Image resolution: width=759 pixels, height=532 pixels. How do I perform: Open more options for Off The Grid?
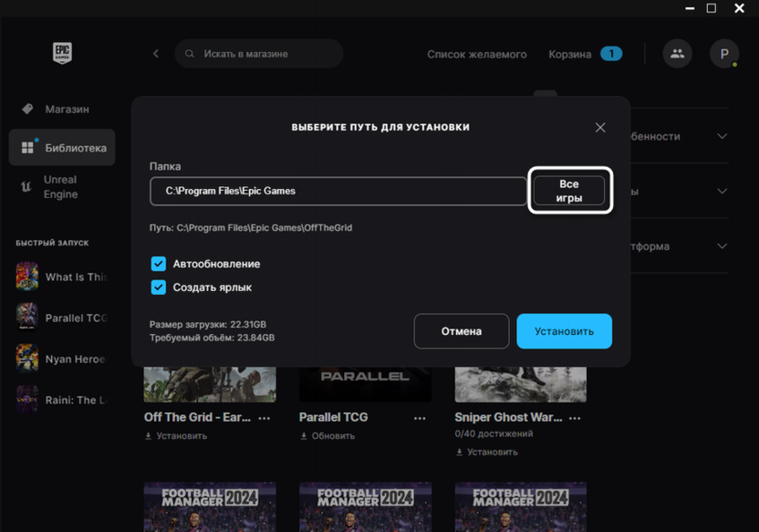coord(265,418)
